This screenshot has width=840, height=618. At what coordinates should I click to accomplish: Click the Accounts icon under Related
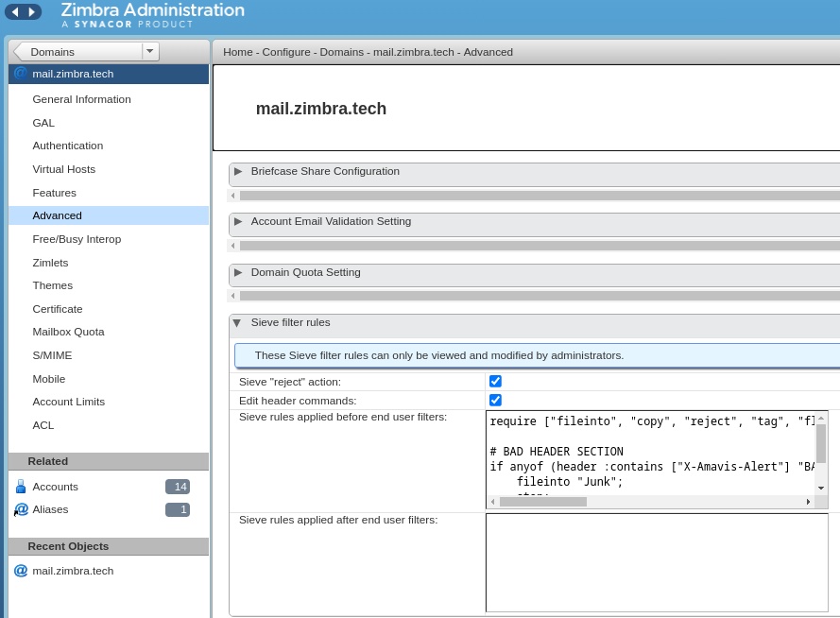[x=20, y=487]
